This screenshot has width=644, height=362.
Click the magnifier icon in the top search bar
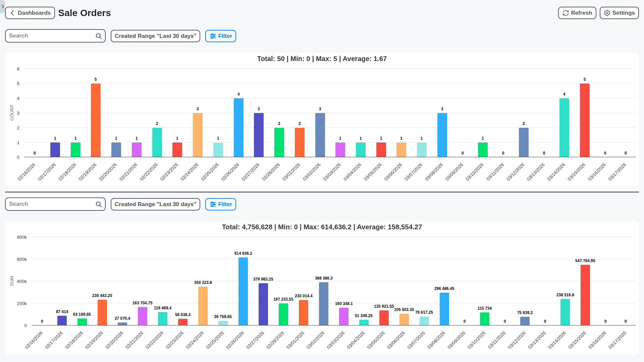[98, 36]
